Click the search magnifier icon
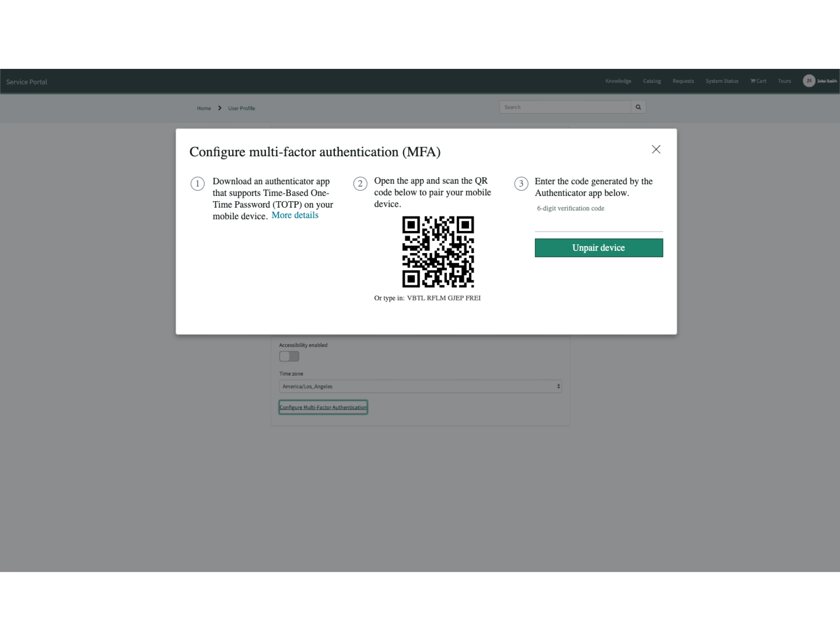 638,107
